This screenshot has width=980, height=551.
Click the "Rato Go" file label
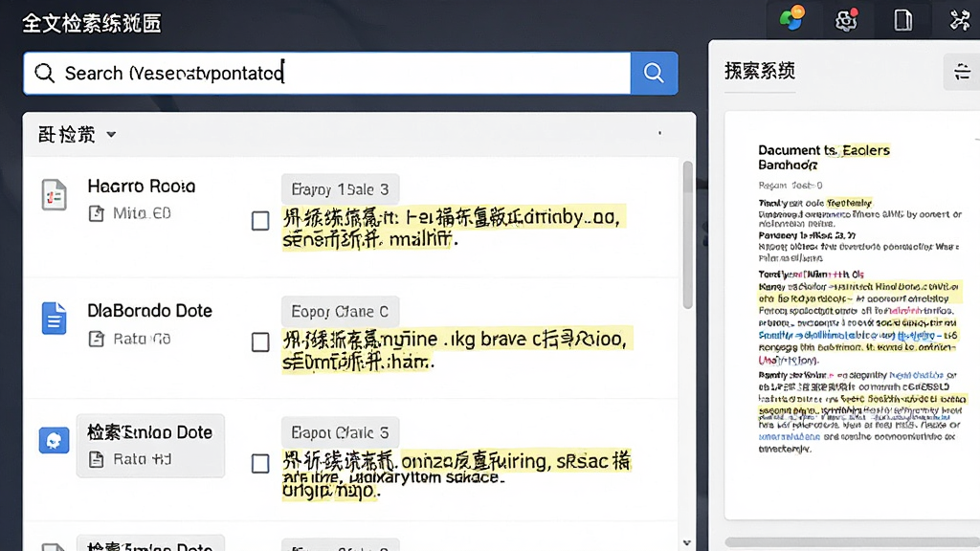tap(142, 339)
